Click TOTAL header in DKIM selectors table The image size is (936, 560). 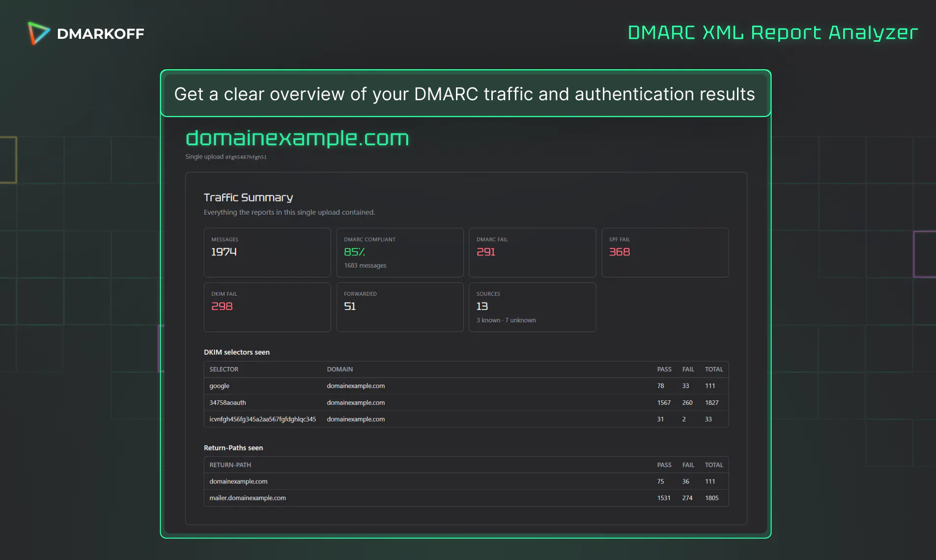click(x=713, y=369)
